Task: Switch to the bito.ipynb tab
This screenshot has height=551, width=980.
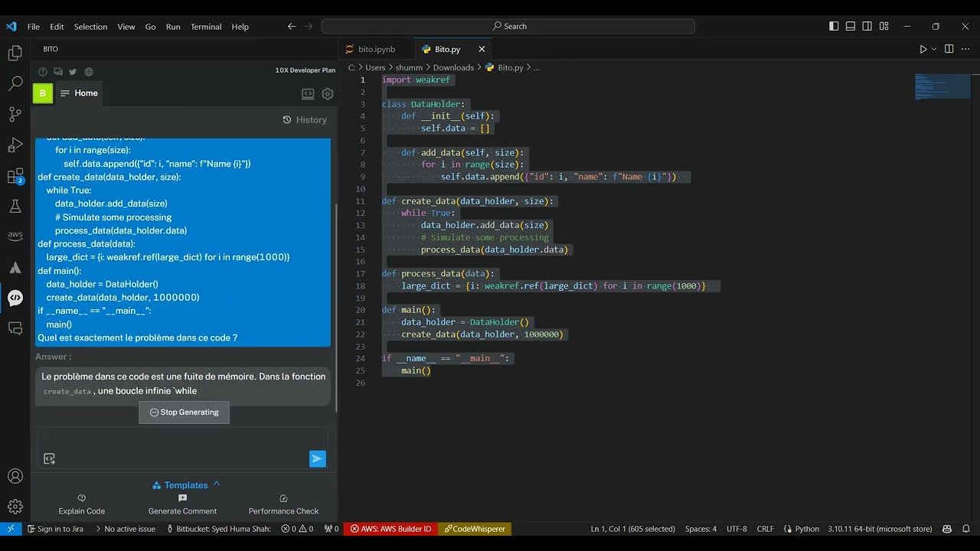Action: [x=376, y=49]
